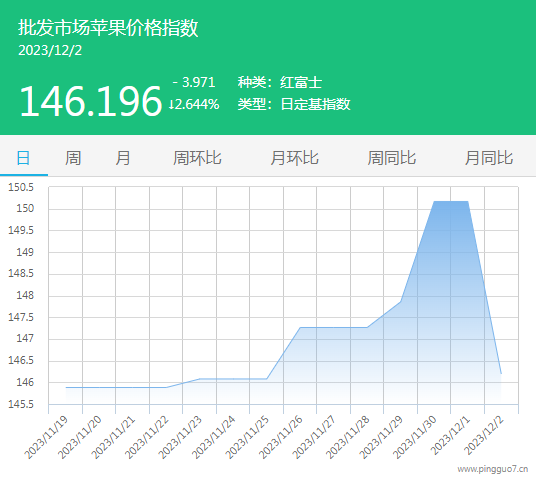Click the 150 y-axis label

click(25, 209)
